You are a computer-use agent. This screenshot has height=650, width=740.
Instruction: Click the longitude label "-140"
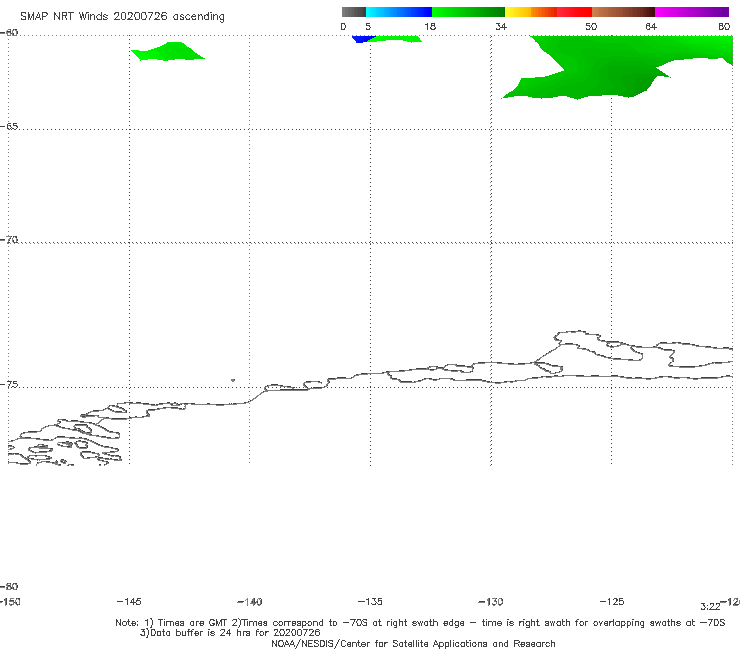tap(250, 601)
